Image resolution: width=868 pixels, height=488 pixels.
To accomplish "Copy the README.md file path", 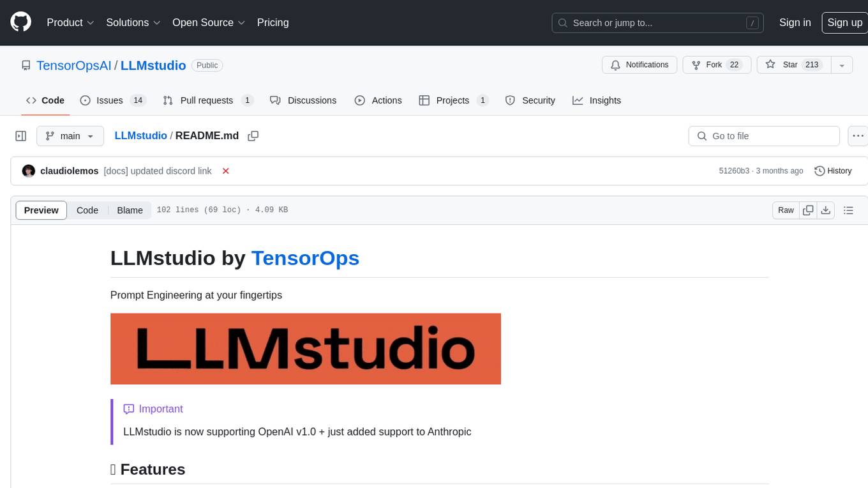I will click(253, 136).
